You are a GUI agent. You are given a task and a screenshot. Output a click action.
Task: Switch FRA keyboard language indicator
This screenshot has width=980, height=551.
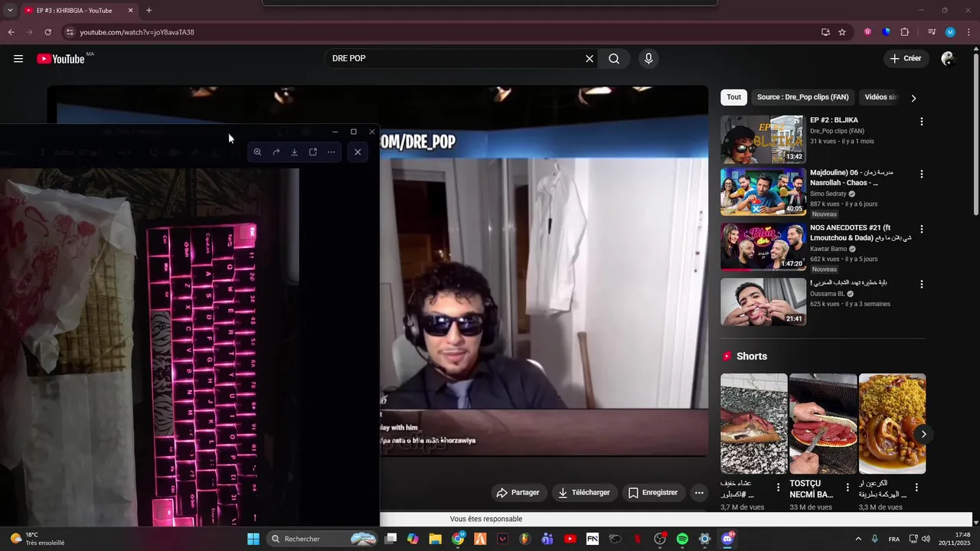[x=893, y=539]
